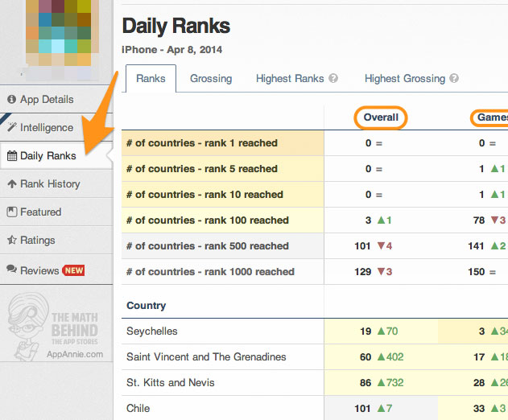Image resolution: width=508 pixels, height=420 pixels.
Task: Go to Rank History in the sidebar
Action: point(56,184)
